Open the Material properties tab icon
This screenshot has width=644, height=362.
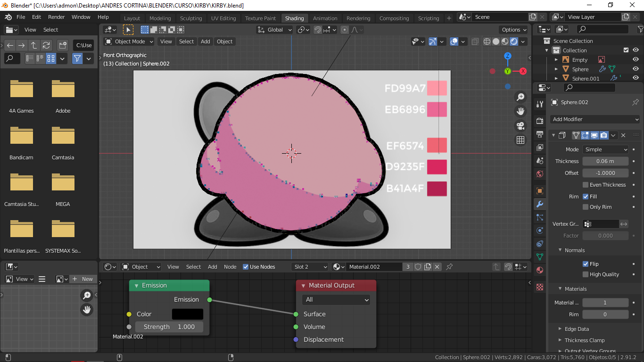(540, 270)
